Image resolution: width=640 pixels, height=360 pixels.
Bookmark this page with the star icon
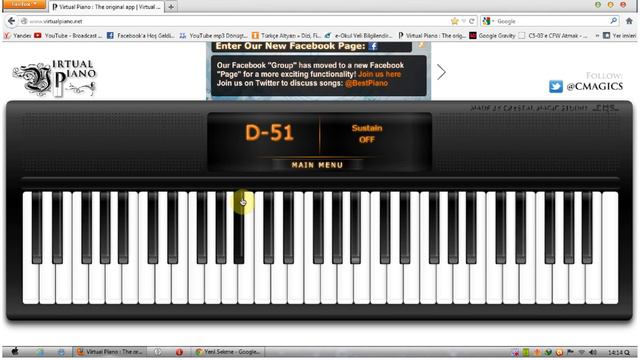[454, 21]
